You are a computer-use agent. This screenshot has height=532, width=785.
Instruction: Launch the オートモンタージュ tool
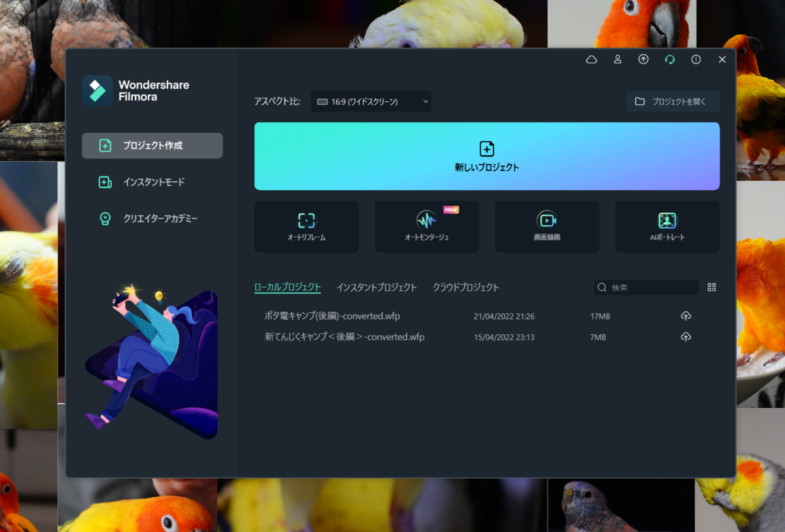(427, 227)
